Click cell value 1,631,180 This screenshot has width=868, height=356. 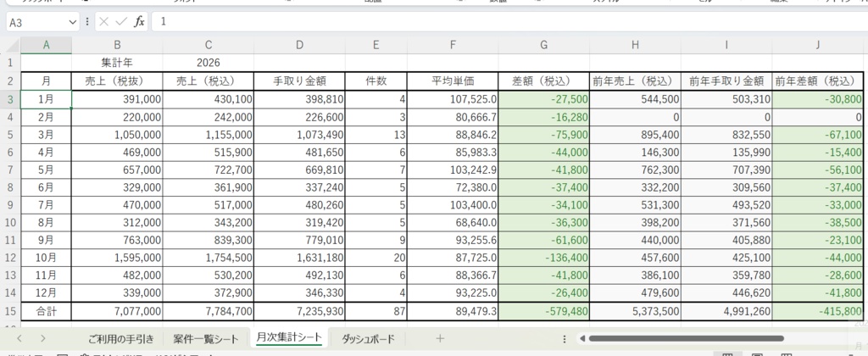(299, 258)
